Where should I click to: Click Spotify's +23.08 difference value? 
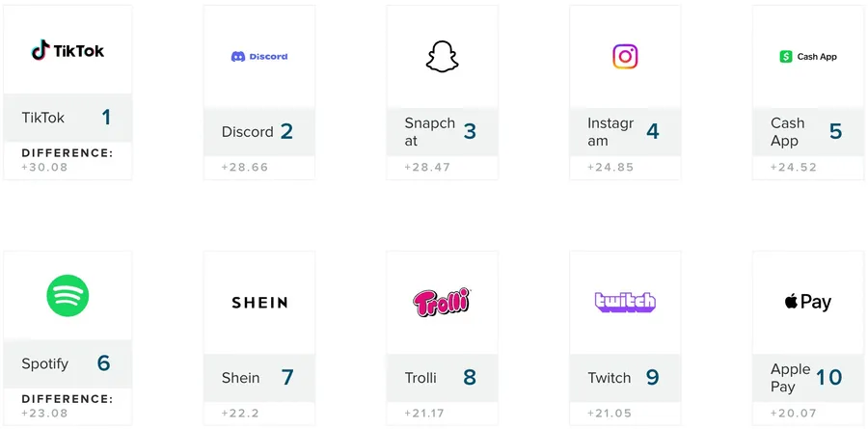[x=44, y=414]
